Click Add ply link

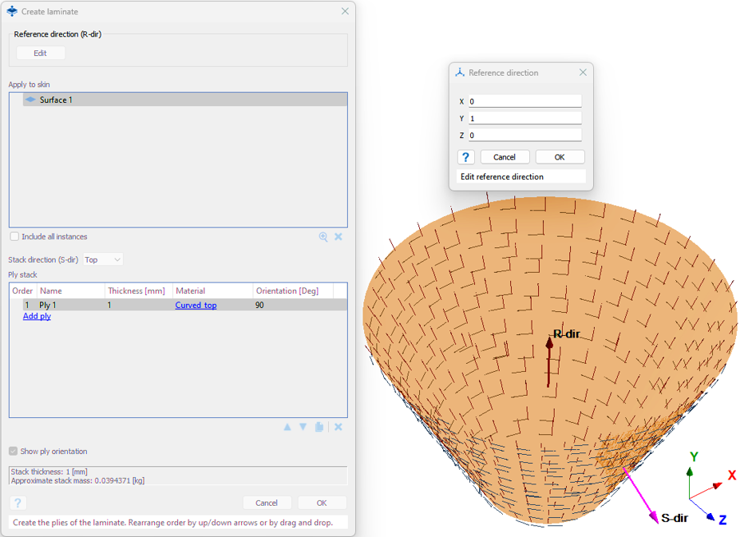(37, 317)
